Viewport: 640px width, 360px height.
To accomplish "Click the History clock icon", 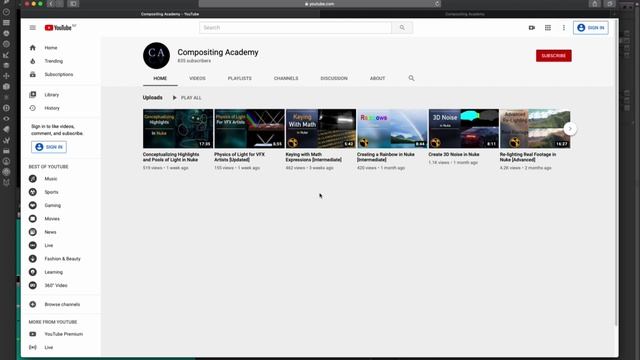I will (x=33, y=108).
